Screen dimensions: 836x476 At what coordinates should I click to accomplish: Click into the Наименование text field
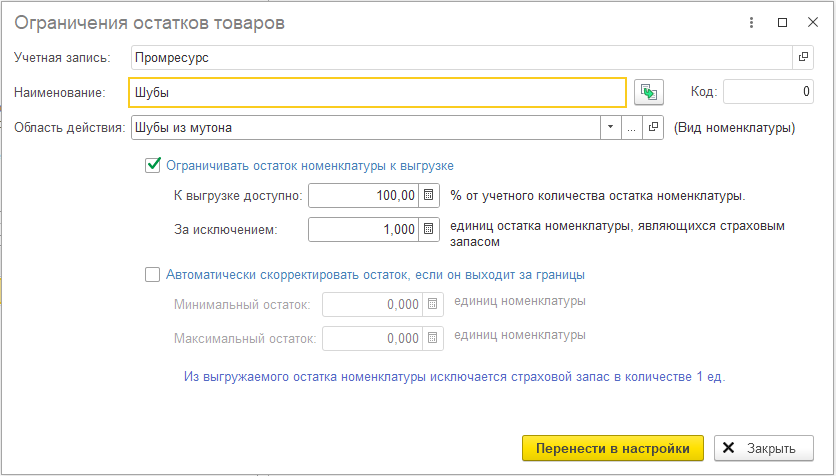pos(378,93)
